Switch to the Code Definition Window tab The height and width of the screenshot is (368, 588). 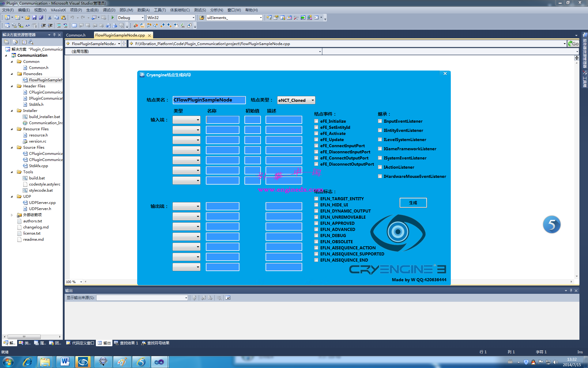click(80, 343)
